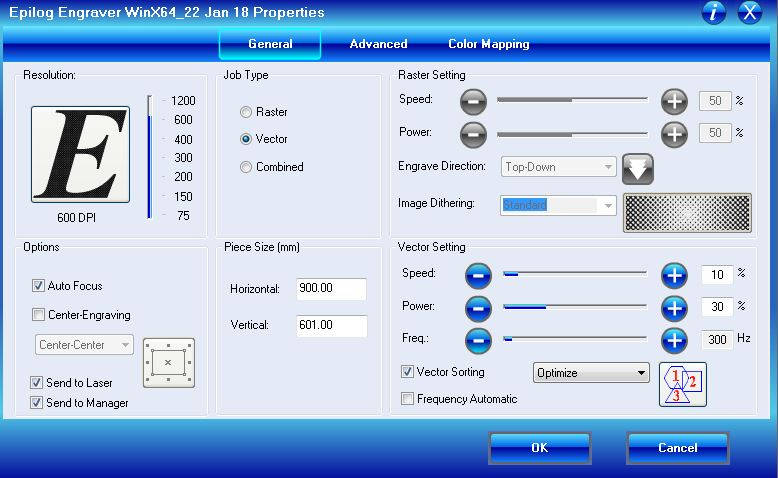The image size is (778, 478).
Task: Click the Vector Power value field
Action: [717, 307]
